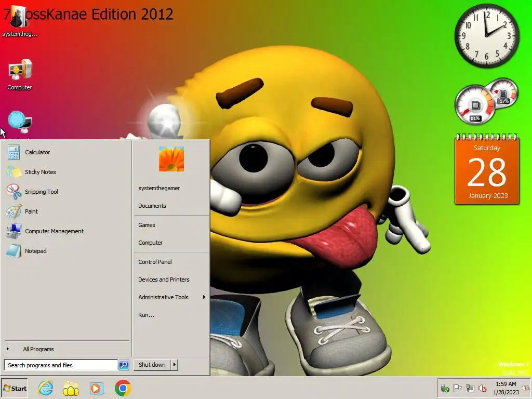Open Windows Media Player from taskbar

tap(96, 389)
